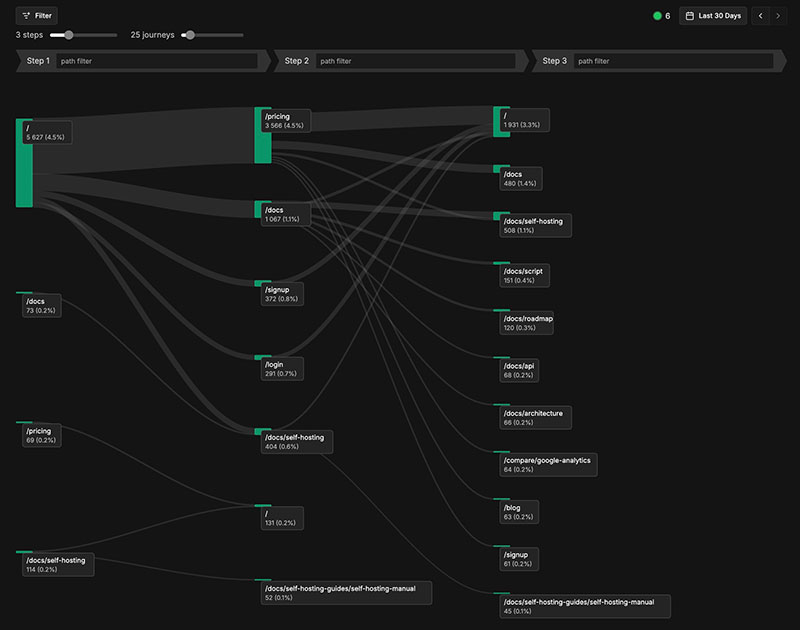Select Step 3 /docs/roadmap node
The image size is (800, 630).
[527, 323]
